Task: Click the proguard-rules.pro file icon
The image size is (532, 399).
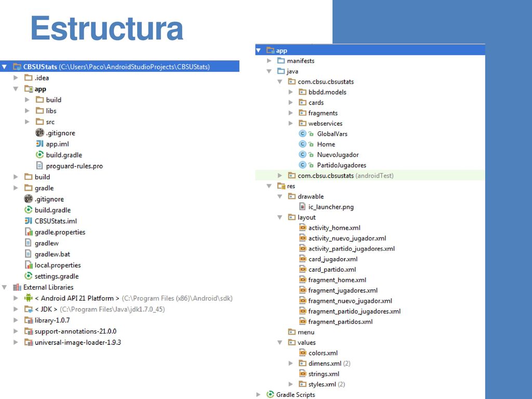Action: [x=39, y=166]
